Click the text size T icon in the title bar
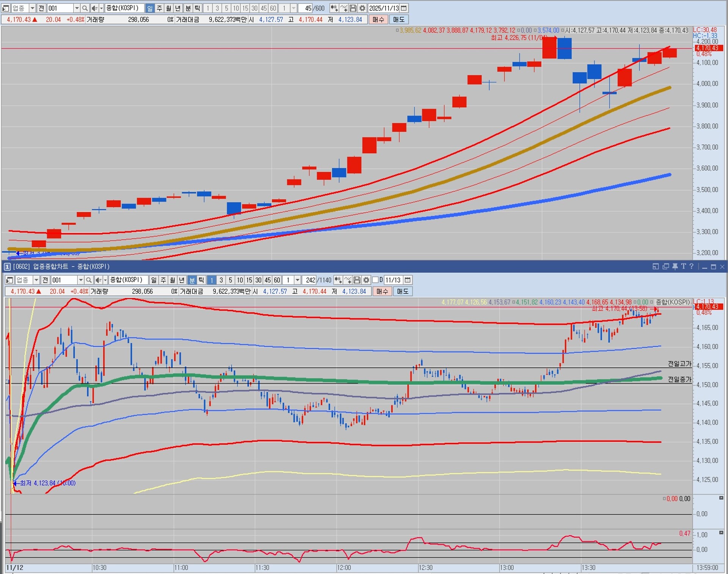This screenshot has height=574, width=728. click(x=683, y=267)
